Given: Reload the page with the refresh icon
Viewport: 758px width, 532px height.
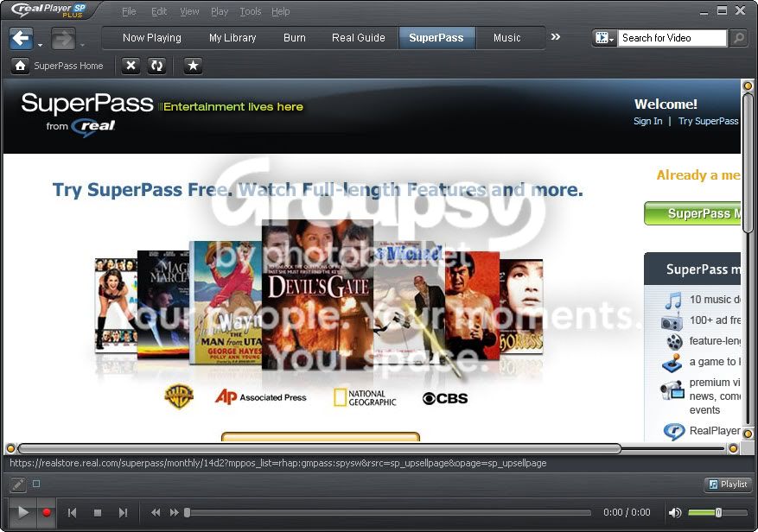Looking at the screenshot, I should tap(156, 66).
